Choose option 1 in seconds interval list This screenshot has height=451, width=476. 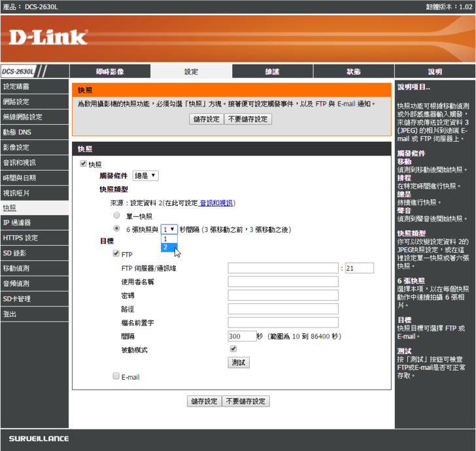(168, 239)
